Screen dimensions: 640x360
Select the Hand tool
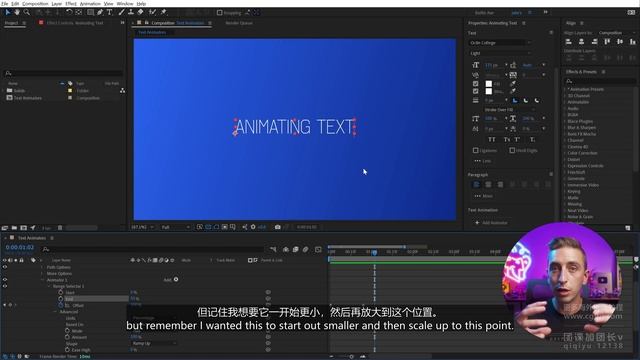click(x=17, y=13)
